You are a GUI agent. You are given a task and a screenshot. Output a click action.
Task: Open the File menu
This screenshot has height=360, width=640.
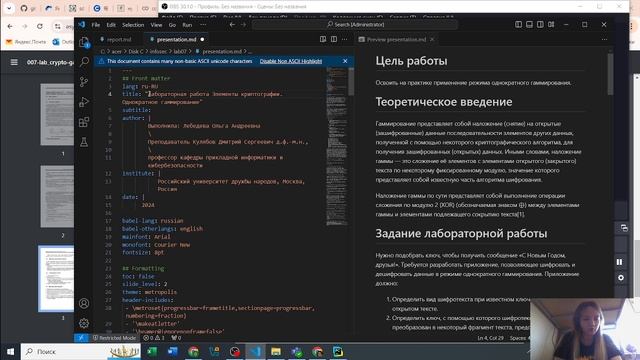tap(96, 25)
